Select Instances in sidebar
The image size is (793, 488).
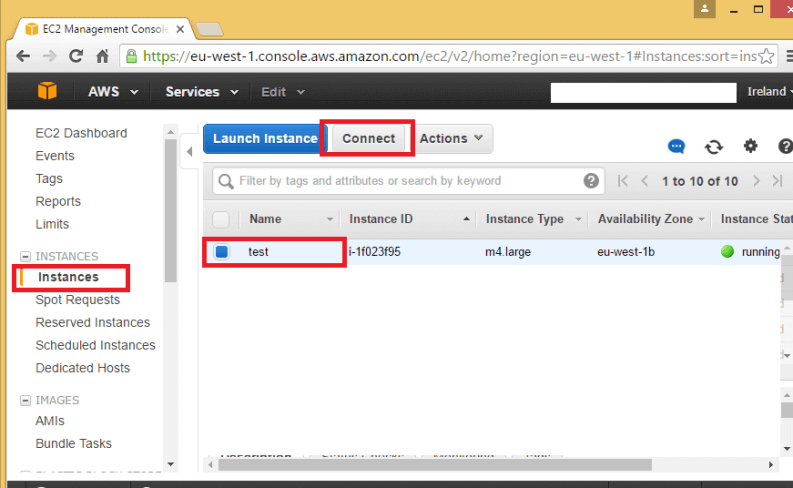68,277
